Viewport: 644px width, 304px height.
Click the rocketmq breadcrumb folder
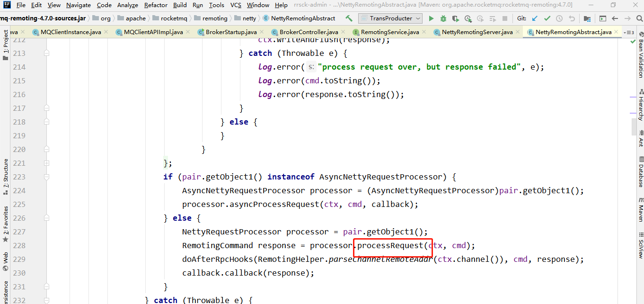point(170,18)
